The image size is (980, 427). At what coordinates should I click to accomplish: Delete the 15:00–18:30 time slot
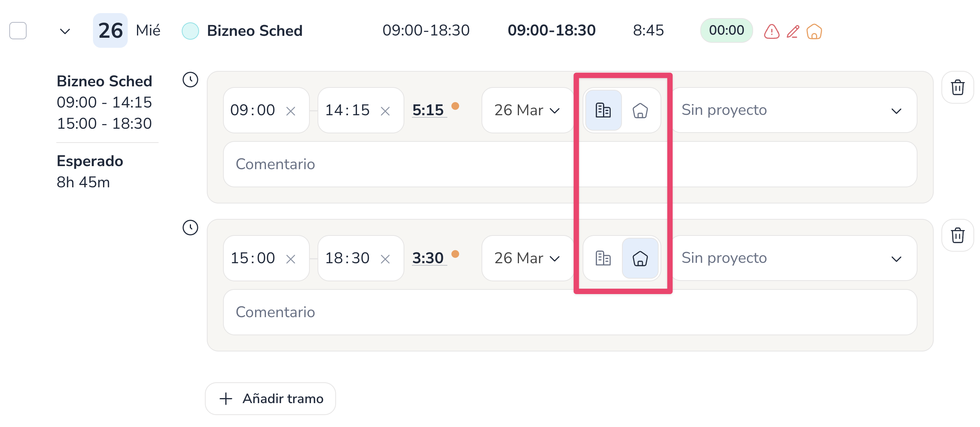(957, 235)
